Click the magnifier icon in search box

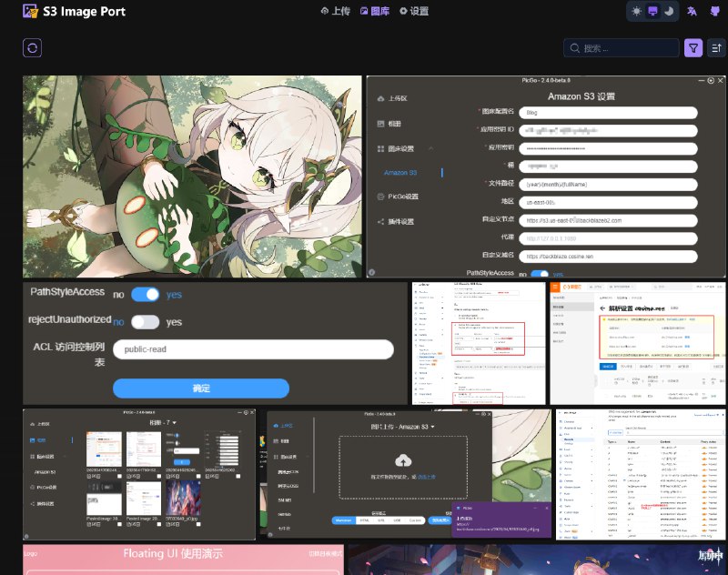(574, 48)
